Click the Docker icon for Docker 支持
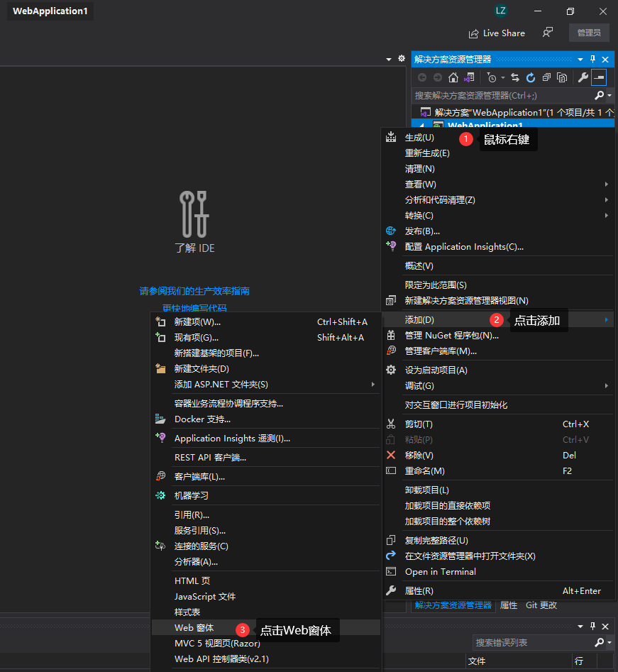Screen dimensions: 618x672 tap(160, 419)
